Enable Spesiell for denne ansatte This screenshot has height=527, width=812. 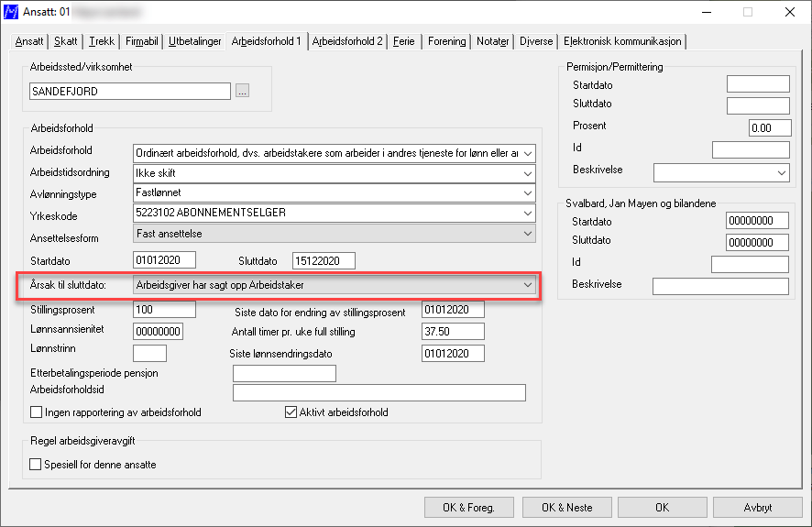click(x=35, y=465)
